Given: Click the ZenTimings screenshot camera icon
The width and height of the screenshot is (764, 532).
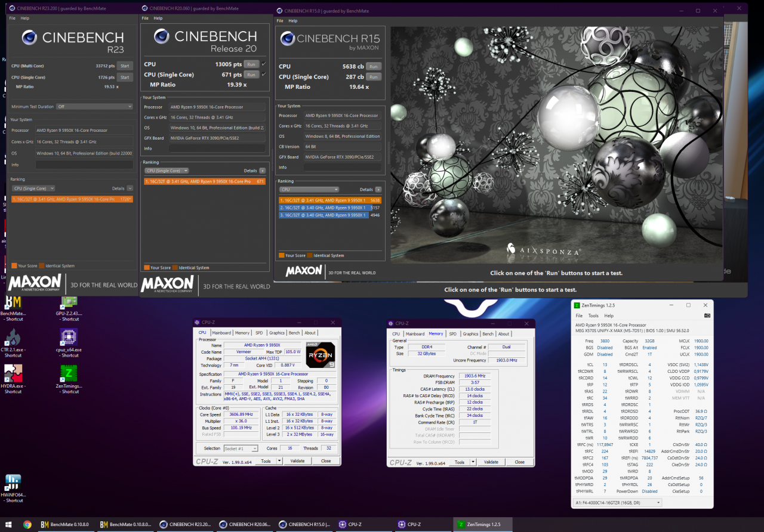Looking at the screenshot, I should click(707, 316).
